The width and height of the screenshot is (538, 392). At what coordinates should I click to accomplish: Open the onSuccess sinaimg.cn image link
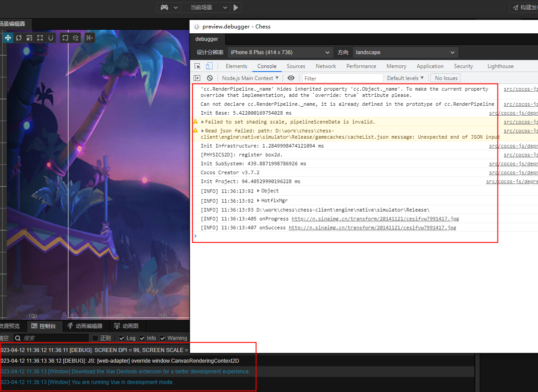pos(372,228)
